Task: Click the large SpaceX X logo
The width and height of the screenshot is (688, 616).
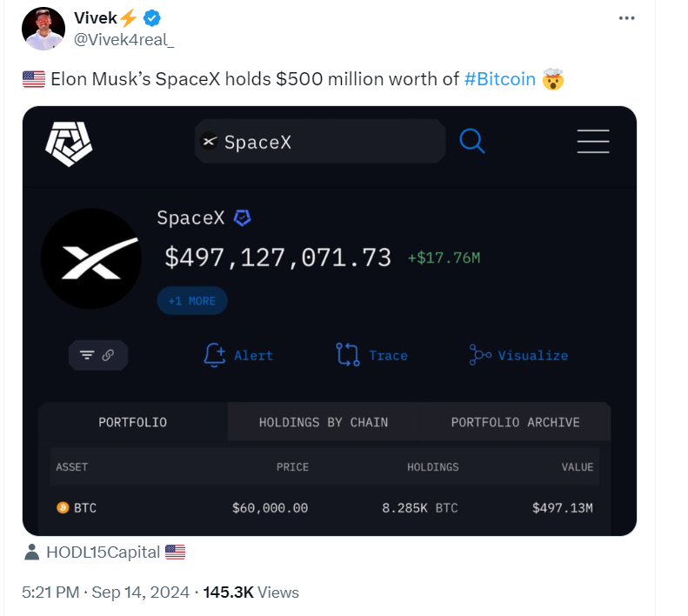Action: pos(90,258)
